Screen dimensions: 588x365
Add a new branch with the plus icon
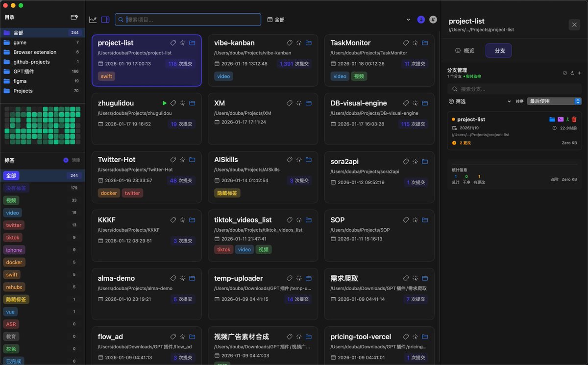pos(580,73)
